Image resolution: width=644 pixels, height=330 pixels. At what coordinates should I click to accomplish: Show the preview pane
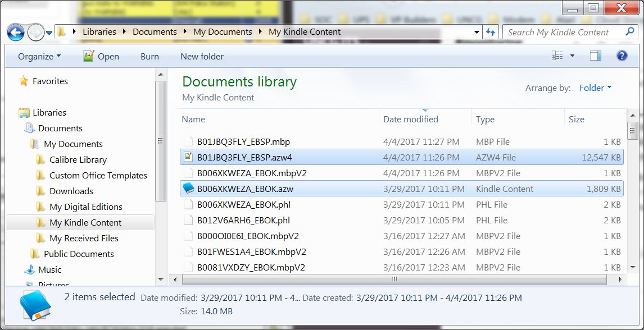[596, 56]
